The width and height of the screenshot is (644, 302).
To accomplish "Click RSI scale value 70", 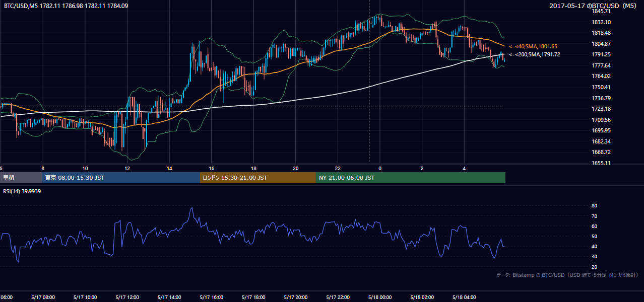I will pos(594,216).
